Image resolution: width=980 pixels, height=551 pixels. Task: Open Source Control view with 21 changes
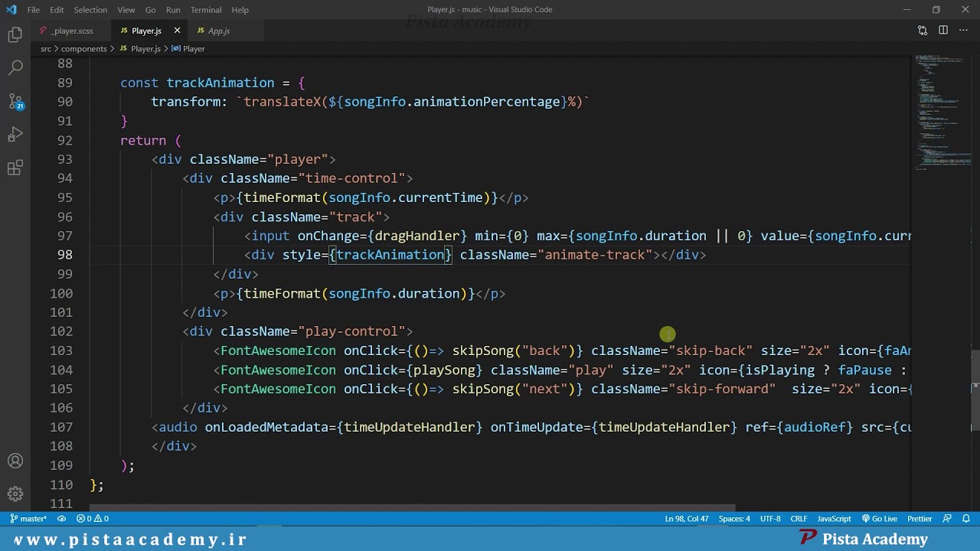pyautogui.click(x=15, y=102)
